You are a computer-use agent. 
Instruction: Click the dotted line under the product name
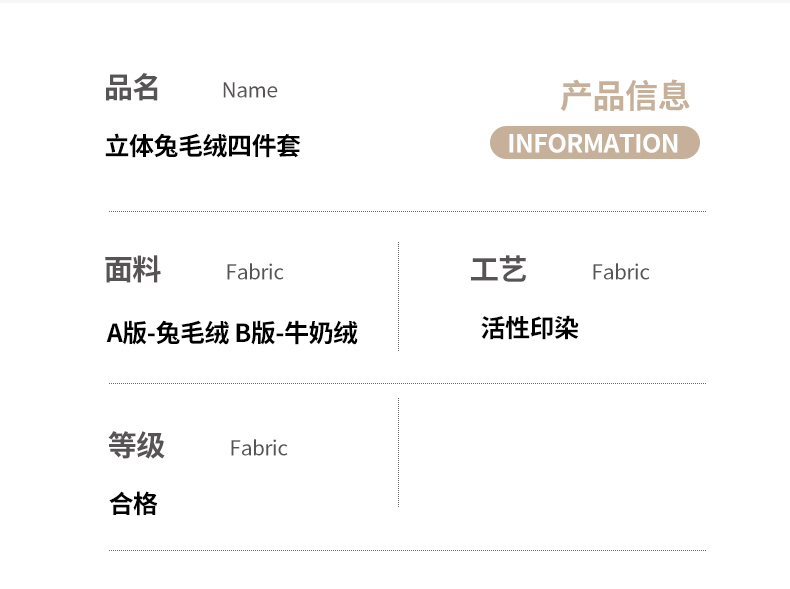pyautogui.click(x=407, y=212)
